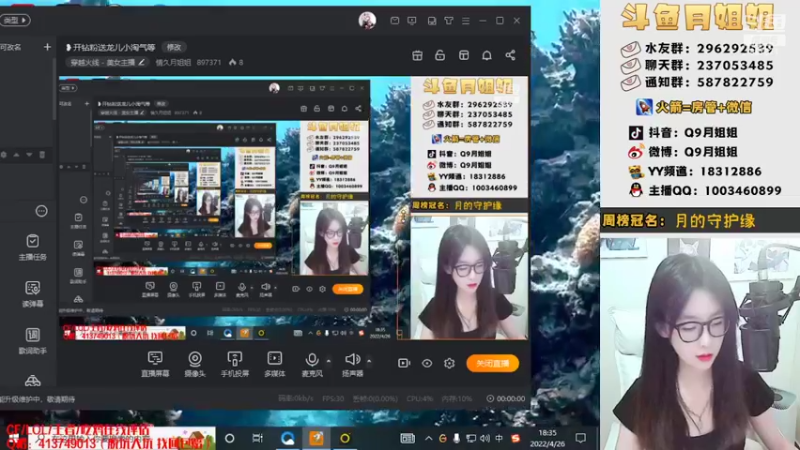Viewport: 800px width, 450px height.
Task: Open Task View on the taskbar
Action: [x=258, y=438]
